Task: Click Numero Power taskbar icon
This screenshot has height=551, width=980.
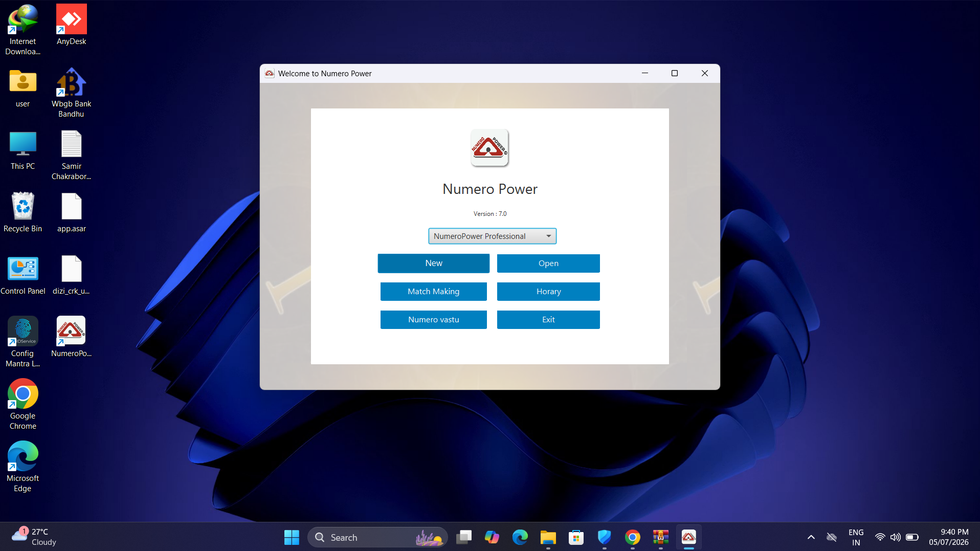Action: point(689,537)
